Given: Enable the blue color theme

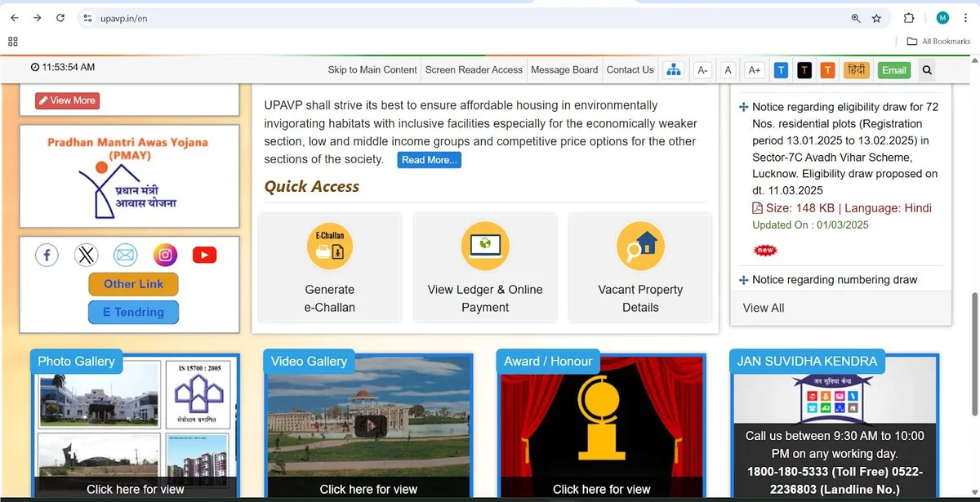Looking at the screenshot, I should 781,70.
